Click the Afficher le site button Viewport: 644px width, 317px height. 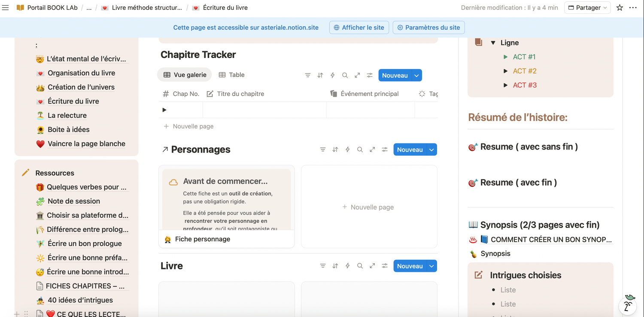pyautogui.click(x=359, y=27)
